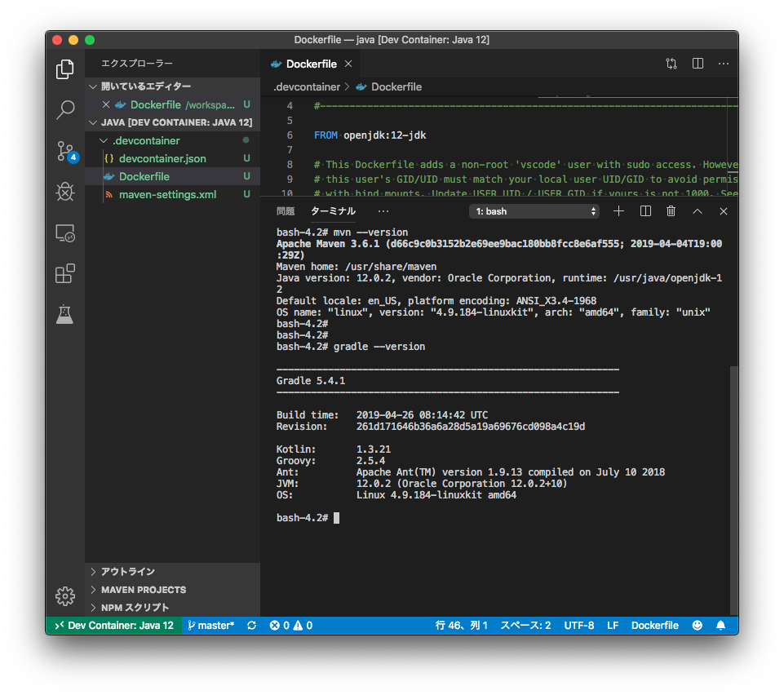Open problems errors and warnings indicator
784x695 pixels.
point(291,626)
